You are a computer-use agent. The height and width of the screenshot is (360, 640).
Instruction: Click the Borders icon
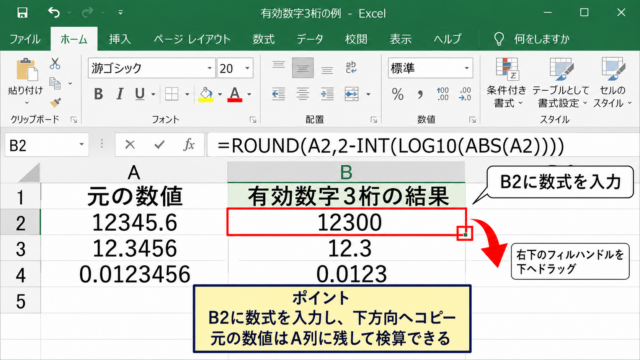(171, 94)
